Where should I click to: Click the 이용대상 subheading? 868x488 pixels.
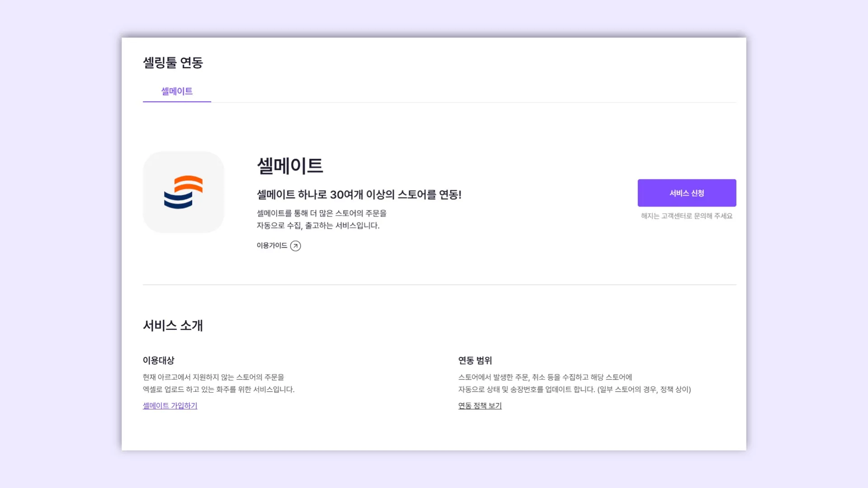158,361
